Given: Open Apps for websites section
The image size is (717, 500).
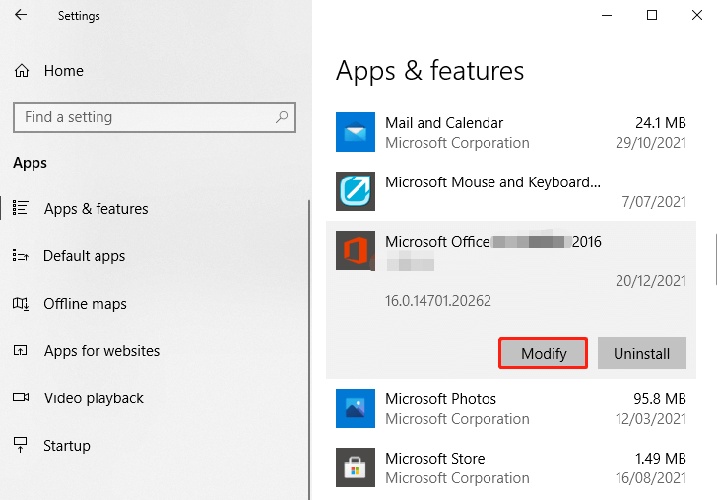Looking at the screenshot, I should pyautogui.click(x=102, y=351).
